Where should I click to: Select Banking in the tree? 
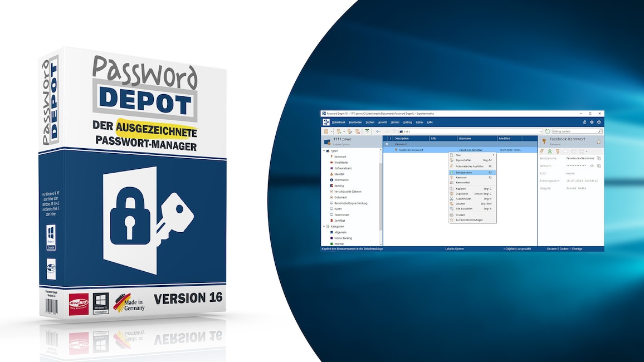[x=339, y=185]
